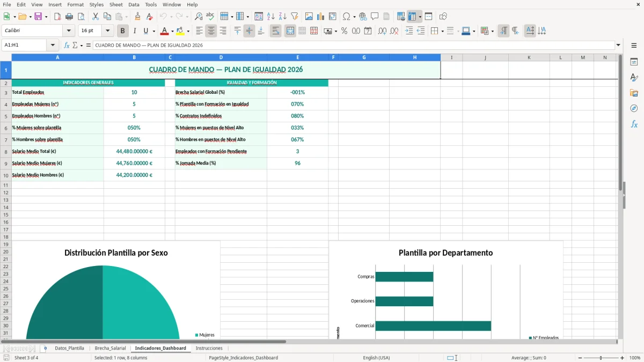Open Print Preview toggle

tap(80, 17)
